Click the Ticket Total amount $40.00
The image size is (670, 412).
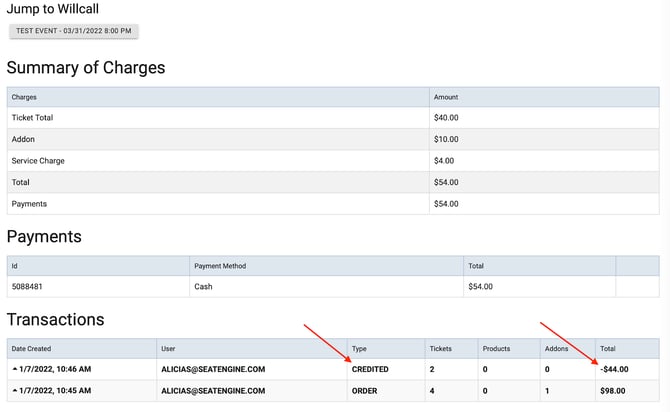(x=446, y=118)
